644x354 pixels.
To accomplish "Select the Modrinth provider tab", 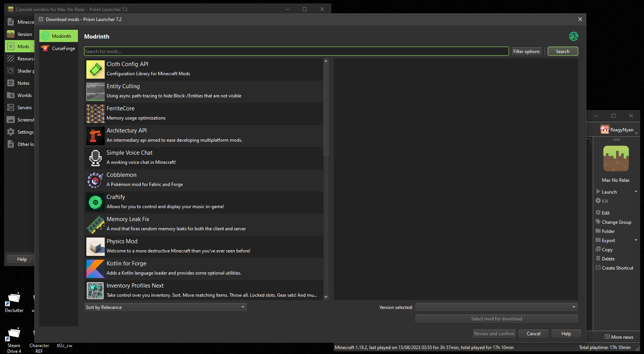I will pyautogui.click(x=58, y=36).
